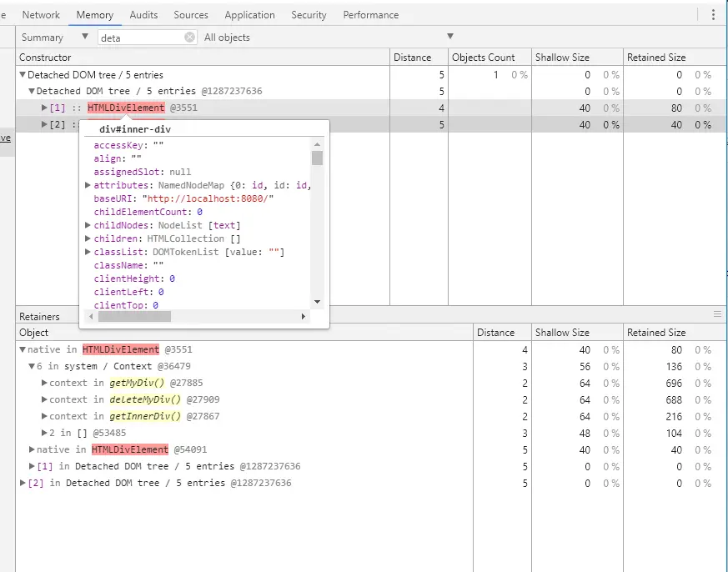Click the popup's scroll-right arrow
The image size is (728, 572).
coord(304,317)
